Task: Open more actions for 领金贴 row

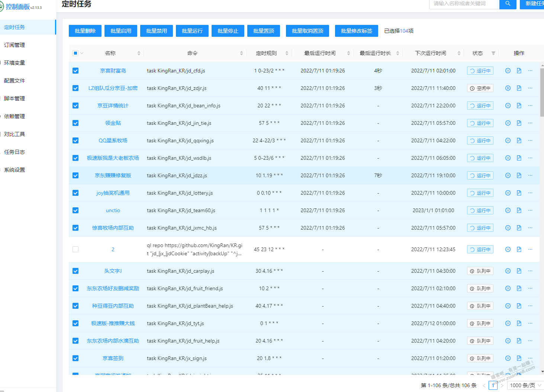Action: pyautogui.click(x=530, y=123)
